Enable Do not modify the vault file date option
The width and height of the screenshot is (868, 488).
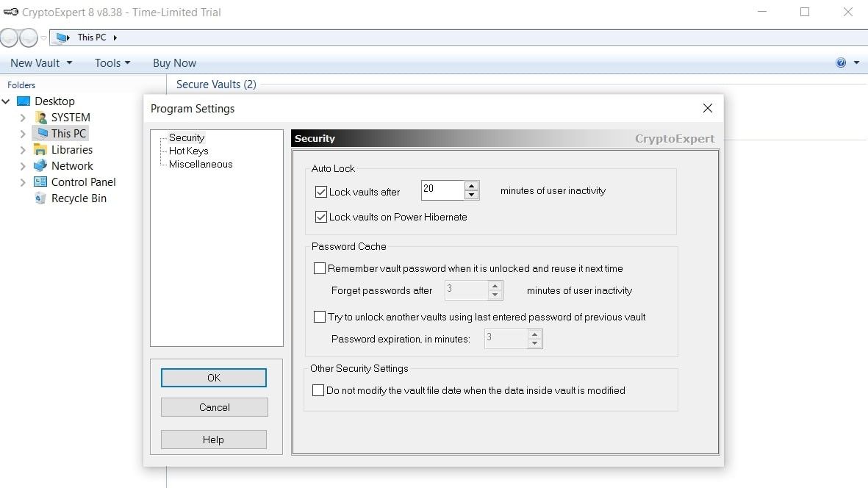(318, 390)
